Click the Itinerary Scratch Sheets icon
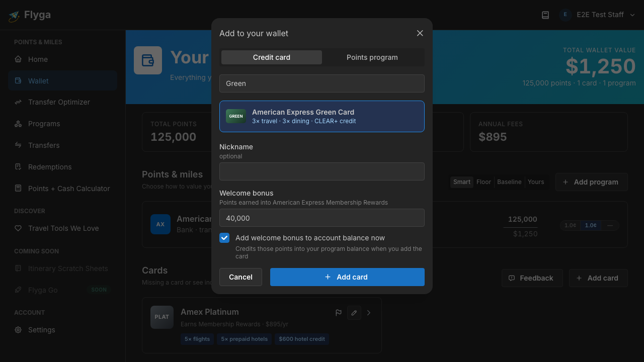This screenshot has width=644, height=362. [x=18, y=268]
